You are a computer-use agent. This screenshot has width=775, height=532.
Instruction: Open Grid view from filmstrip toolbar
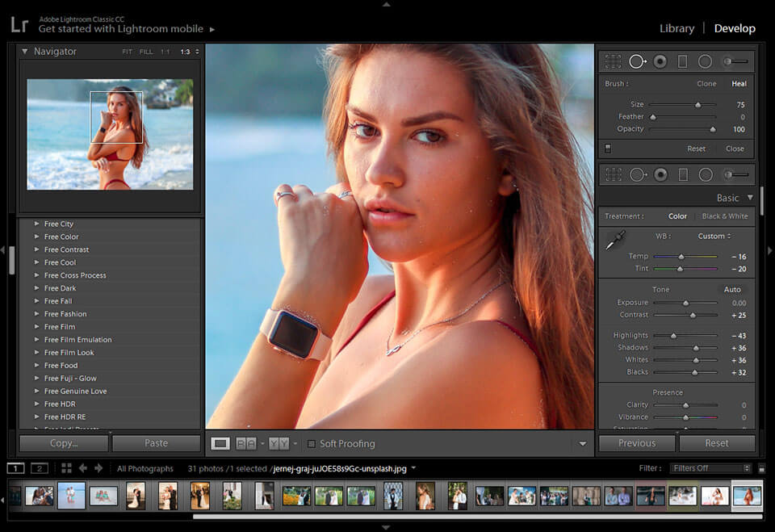(x=66, y=468)
